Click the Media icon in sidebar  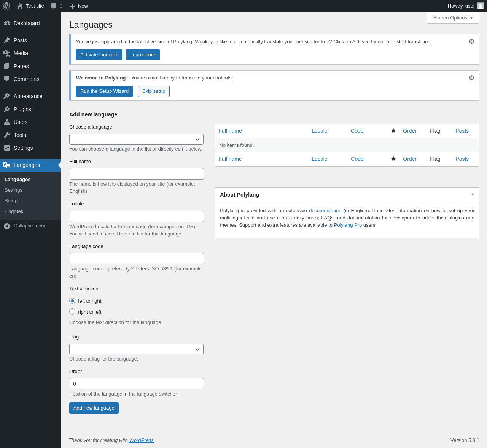click(x=7, y=53)
